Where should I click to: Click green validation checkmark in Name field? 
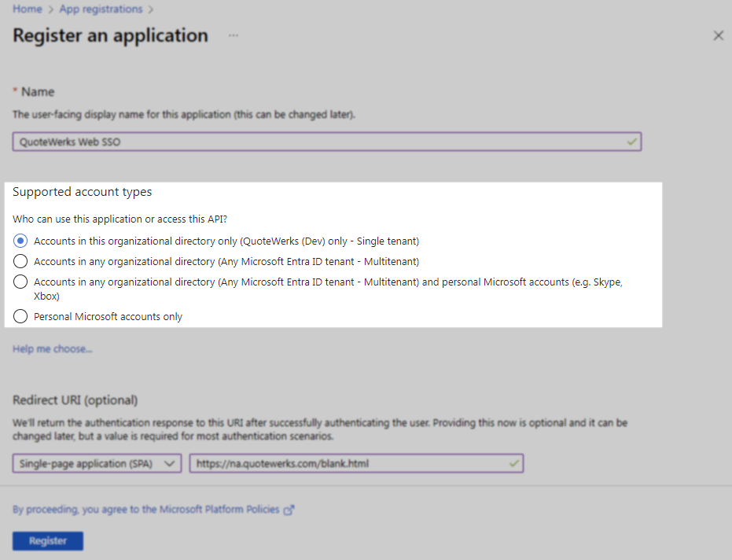631,142
